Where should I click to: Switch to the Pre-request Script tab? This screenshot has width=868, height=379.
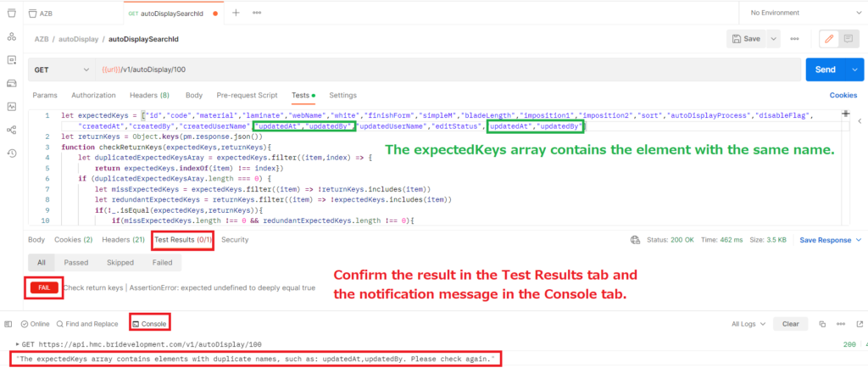pos(247,95)
